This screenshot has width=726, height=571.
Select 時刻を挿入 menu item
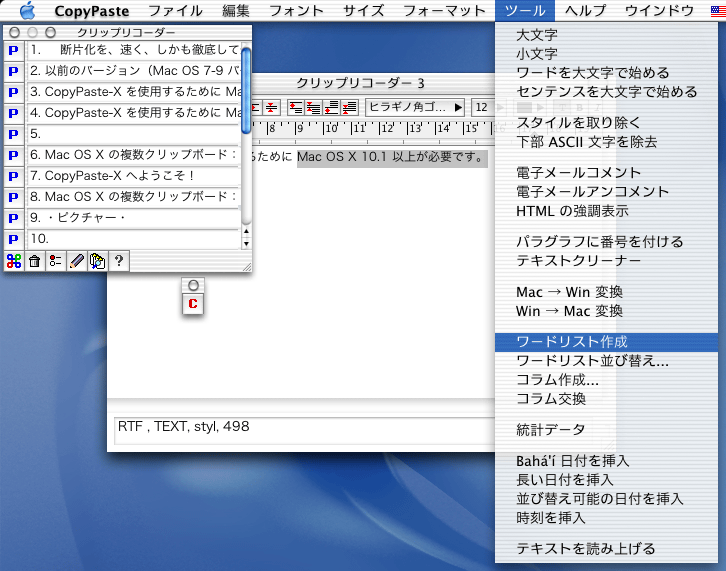(607, 518)
